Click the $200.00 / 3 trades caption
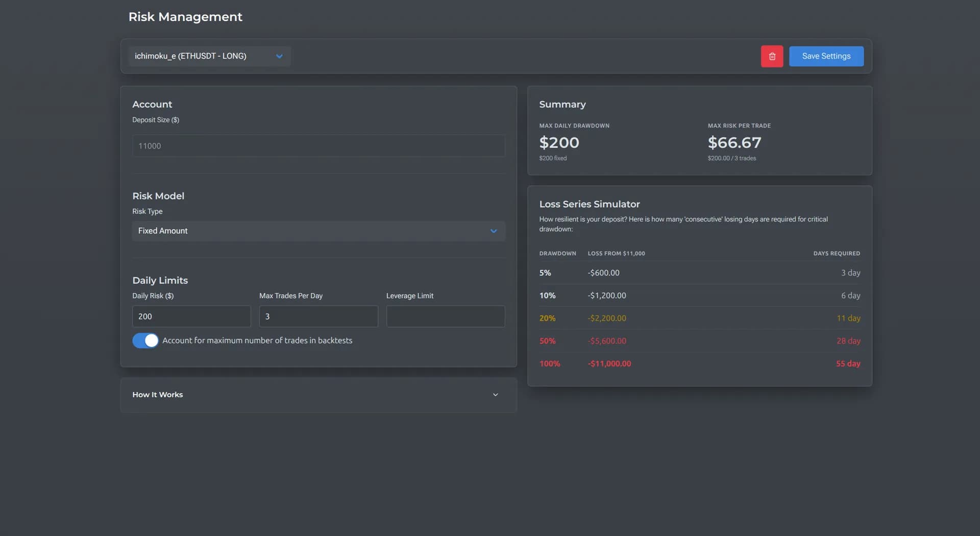Image resolution: width=980 pixels, height=536 pixels. [x=732, y=158]
